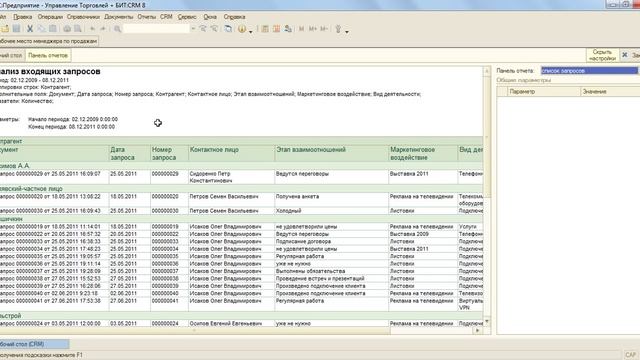This screenshot has width=640, height=360.
Task: Click the Save disk toolbar icon
Action: [x=16, y=29]
